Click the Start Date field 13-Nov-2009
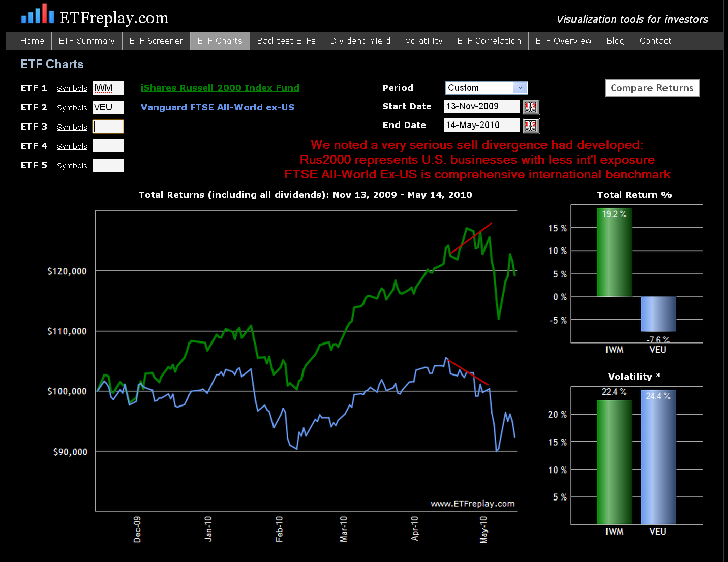 [x=482, y=106]
